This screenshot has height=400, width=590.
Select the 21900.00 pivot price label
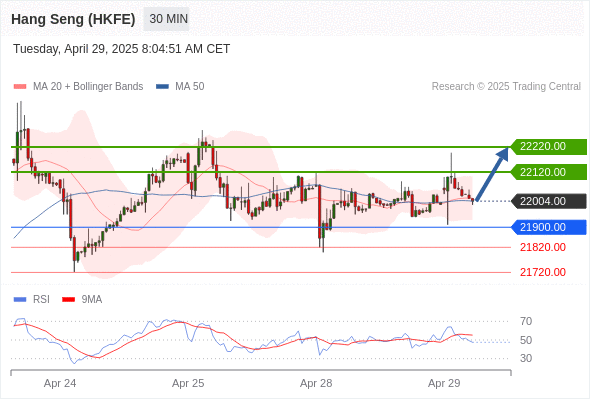point(549,227)
